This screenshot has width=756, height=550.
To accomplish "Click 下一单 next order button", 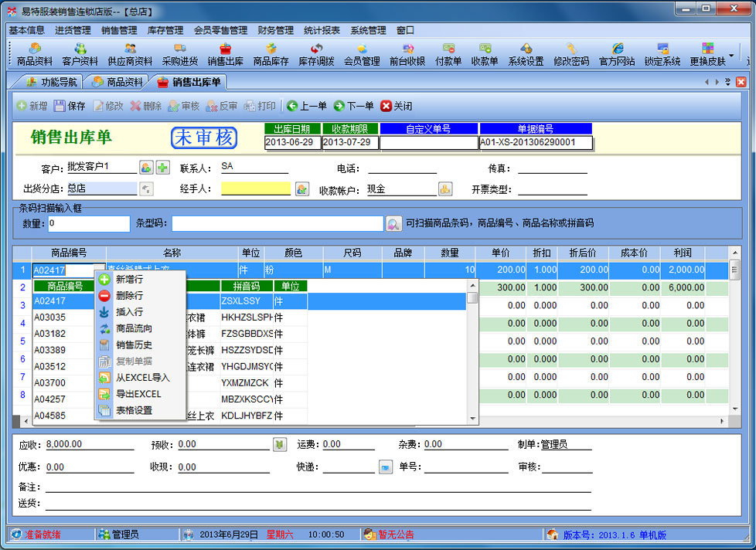I will tap(353, 106).
